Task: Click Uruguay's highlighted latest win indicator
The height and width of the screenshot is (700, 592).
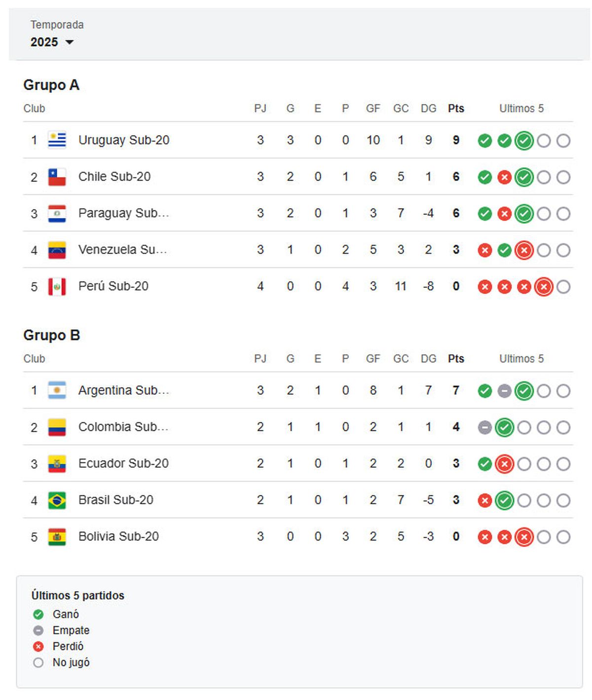Action: 524,141
